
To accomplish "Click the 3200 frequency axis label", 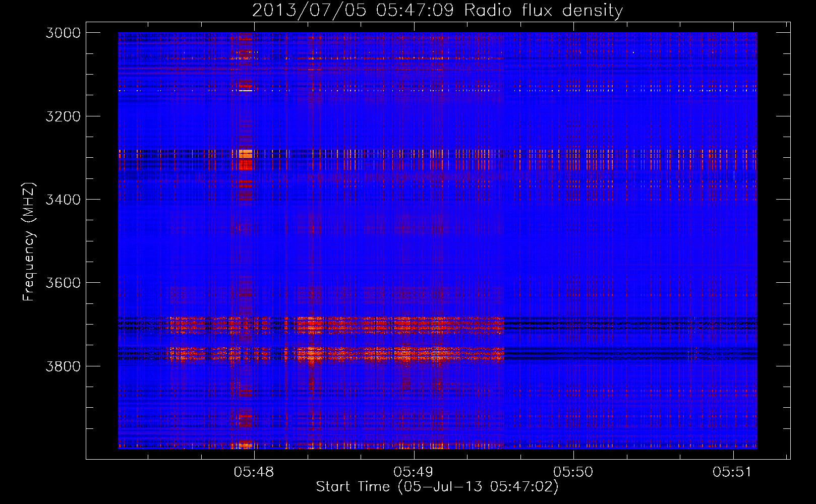I will [x=63, y=116].
